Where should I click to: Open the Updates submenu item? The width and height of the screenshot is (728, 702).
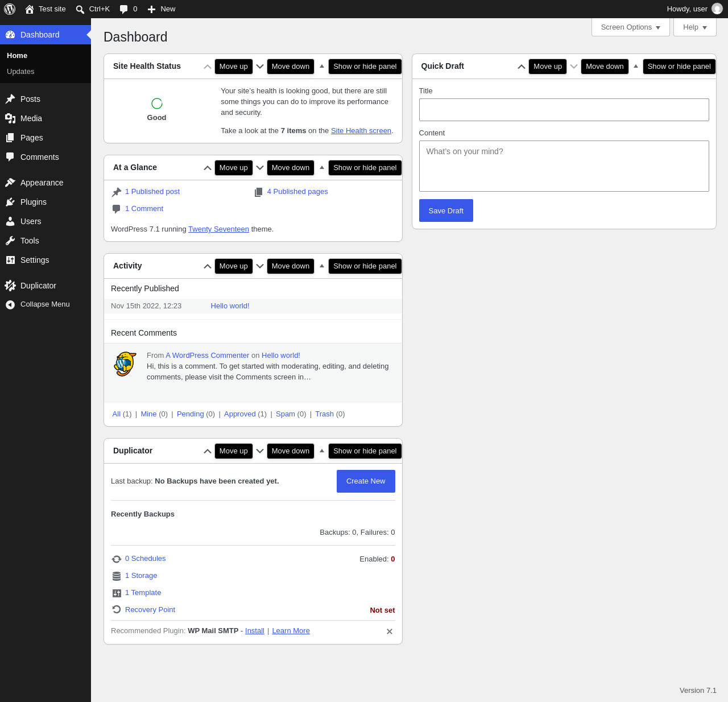20,72
